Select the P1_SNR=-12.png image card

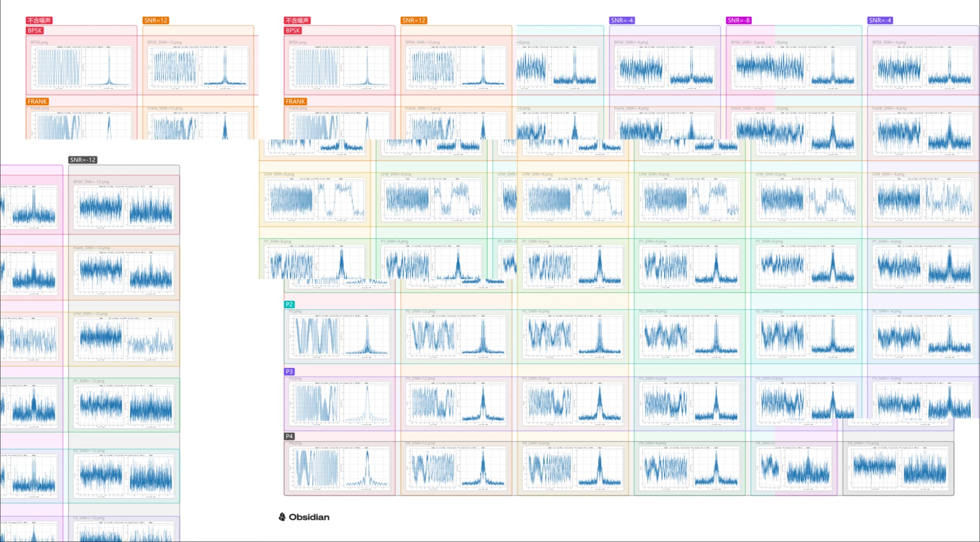(124, 406)
